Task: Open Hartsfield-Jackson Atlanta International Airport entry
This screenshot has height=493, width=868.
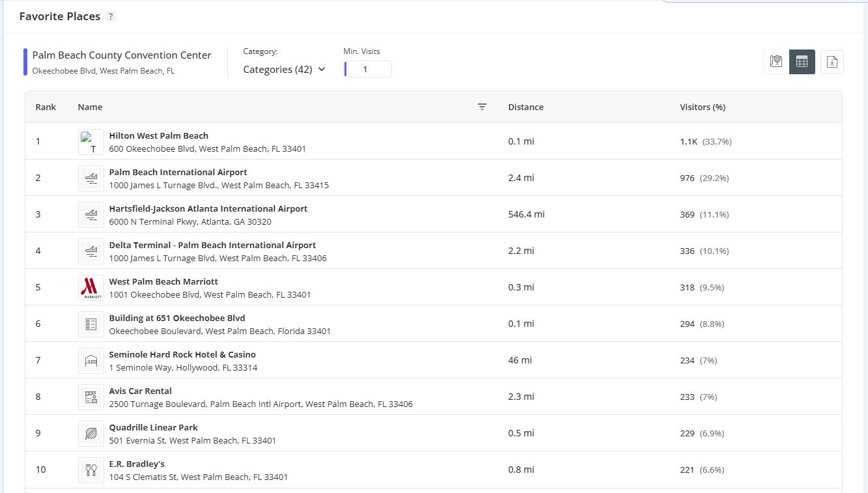Action: click(208, 209)
